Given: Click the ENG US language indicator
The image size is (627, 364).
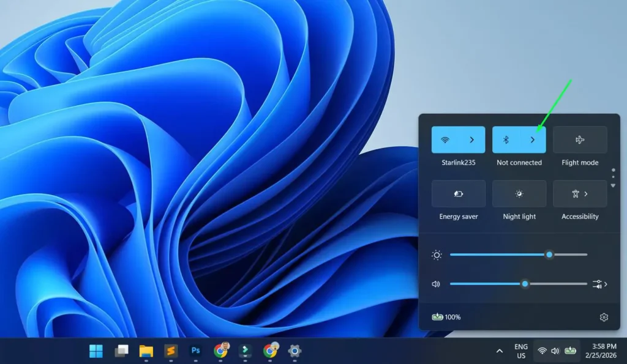Looking at the screenshot, I should 520,351.
